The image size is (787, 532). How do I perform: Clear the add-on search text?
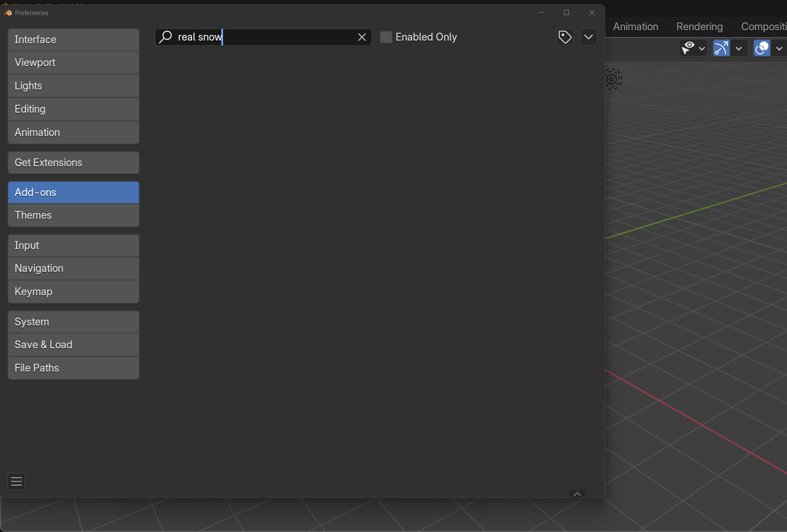(x=362, y=38)
